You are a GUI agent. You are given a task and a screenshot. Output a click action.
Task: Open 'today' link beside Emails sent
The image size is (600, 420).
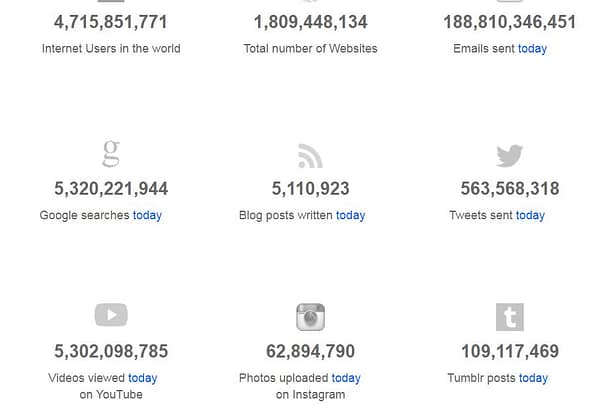tap(532, 48)
